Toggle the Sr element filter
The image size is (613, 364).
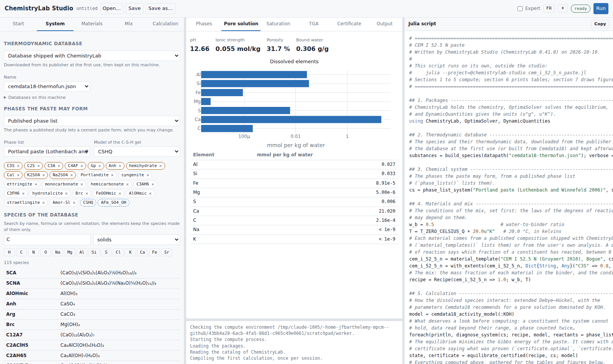click(167, 252)
